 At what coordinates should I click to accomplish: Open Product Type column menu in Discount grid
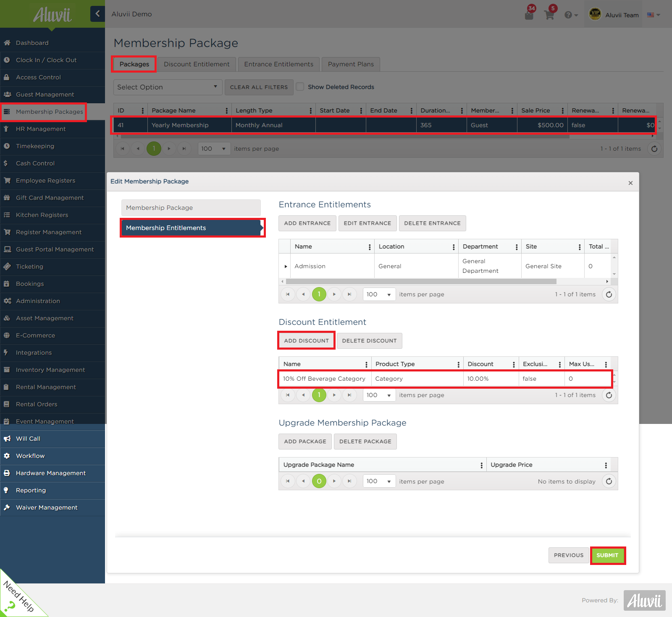tap(459, 364)
